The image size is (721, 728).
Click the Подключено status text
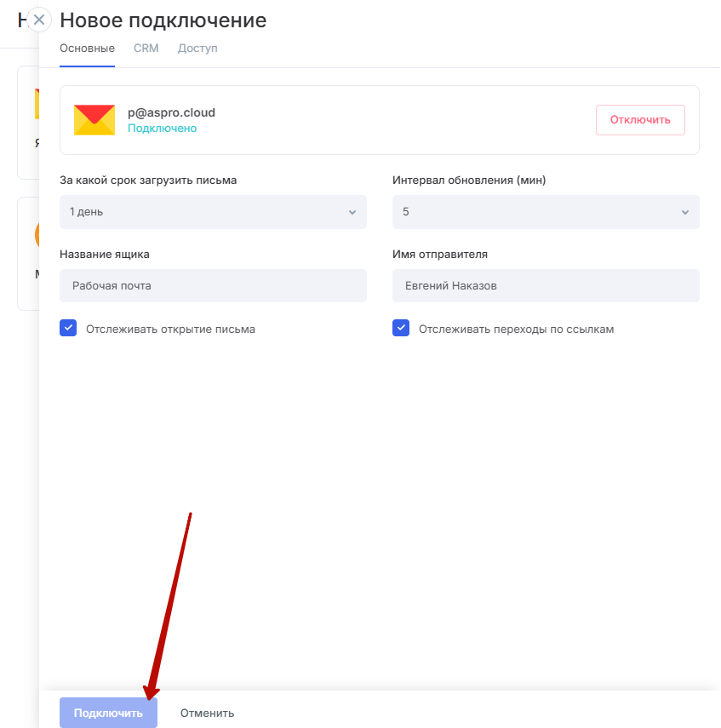[x=162, y=129]
